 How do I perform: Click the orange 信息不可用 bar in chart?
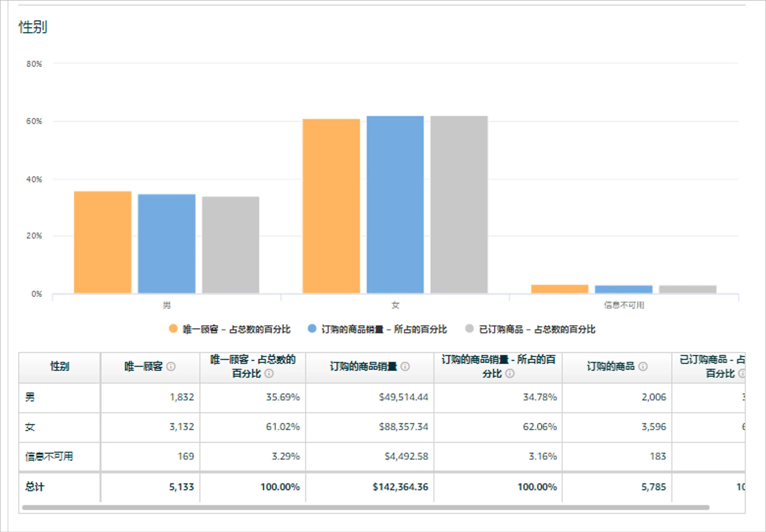coord(559,289)
